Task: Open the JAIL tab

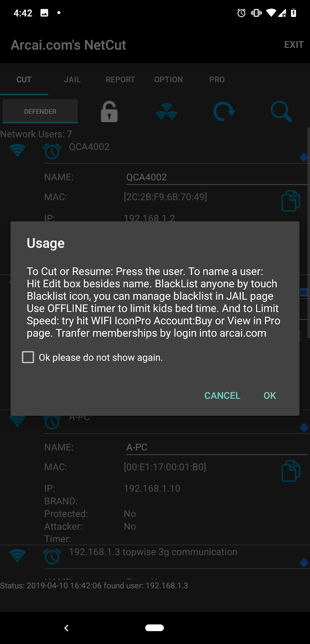Action: (x=72, y=80)
